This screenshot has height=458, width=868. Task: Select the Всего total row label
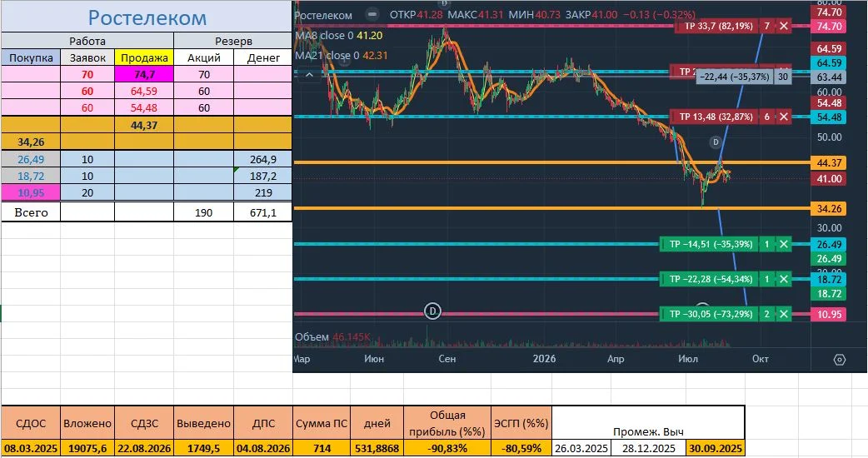pyautogui.click(x=31, y=212)
